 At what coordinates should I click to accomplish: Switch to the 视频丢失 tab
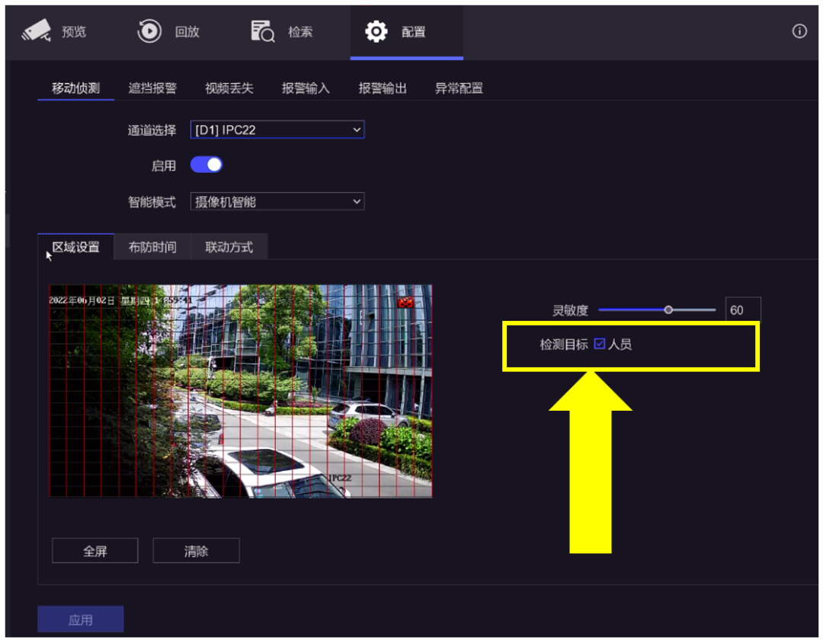click(x=229, y=88)
